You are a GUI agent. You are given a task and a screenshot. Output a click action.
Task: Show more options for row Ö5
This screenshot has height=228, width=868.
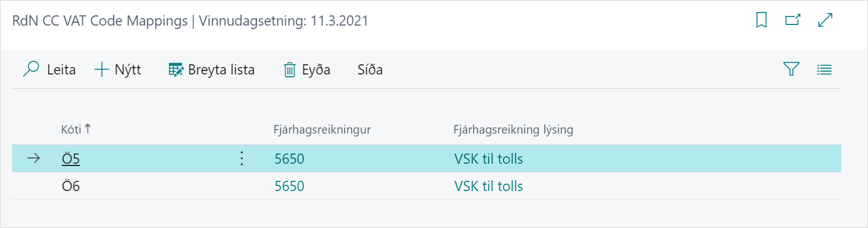coord(241,159)
